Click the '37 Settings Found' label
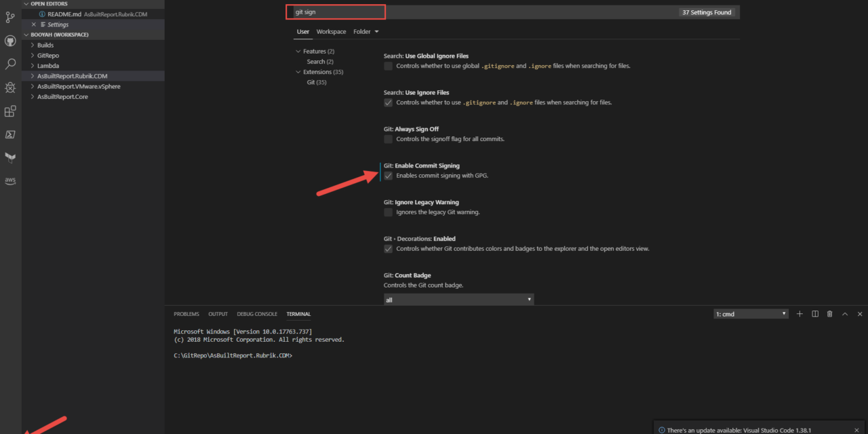 [707, 12]
